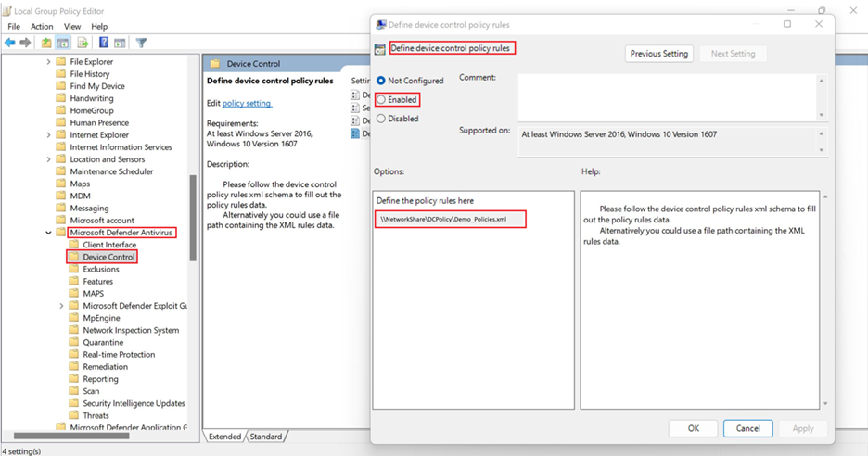This screenshot has width=868, height=456.
Task: Click the Scan folder icon
Action: coord(73,391)
